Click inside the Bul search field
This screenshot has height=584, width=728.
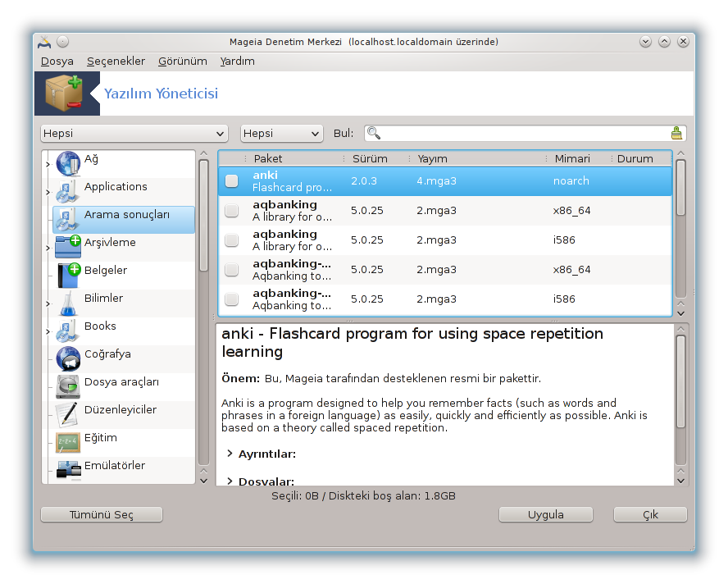pyautogui.click(x=525, y=134)
